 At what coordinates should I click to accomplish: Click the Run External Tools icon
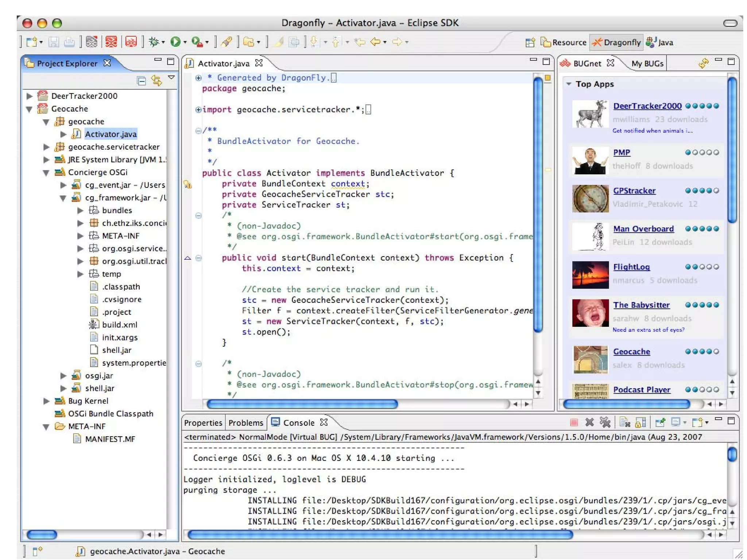[197, 42]
